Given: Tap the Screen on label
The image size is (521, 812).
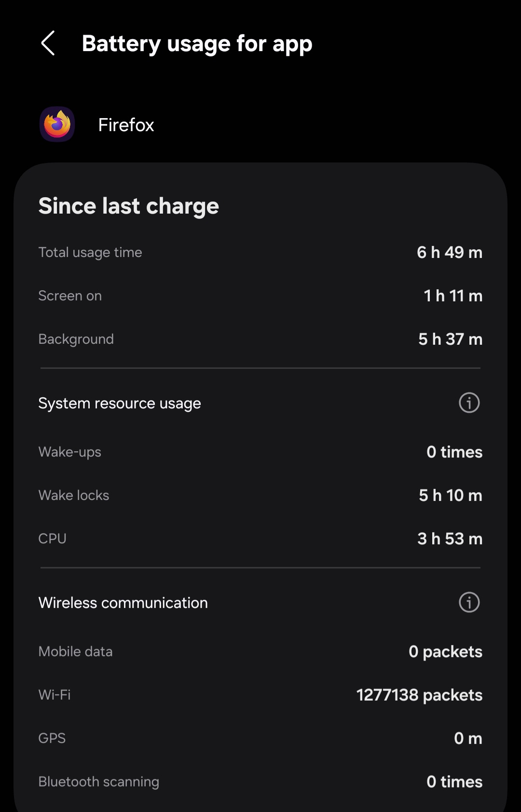Looking at the screenshot, I should point(70,296).
